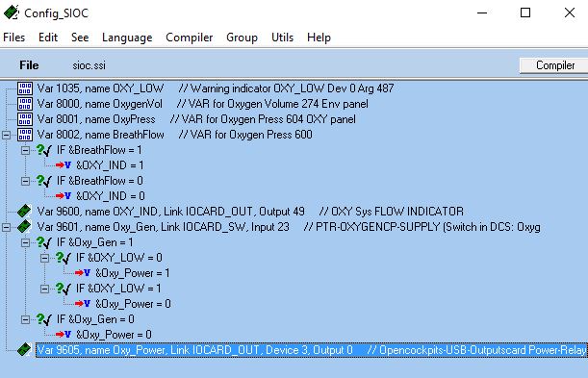Click the assignment arrow icon for &OXY_IND = 0
Viewport: 588px width, 378px height.
pyautogui.click(x=64, y=196)
